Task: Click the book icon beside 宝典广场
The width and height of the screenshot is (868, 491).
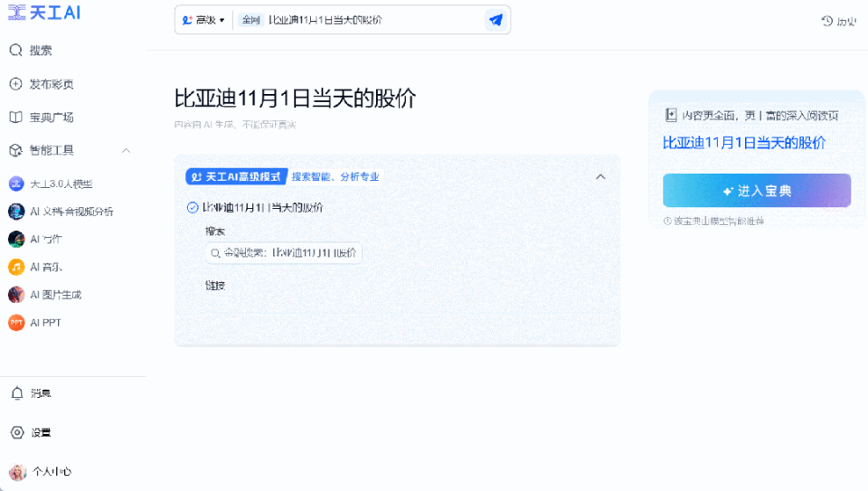Action: point(15,118)
